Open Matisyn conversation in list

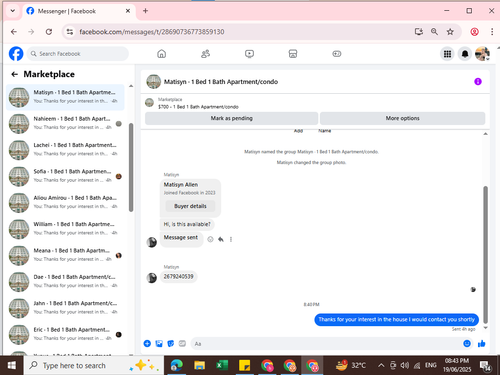point(65,97)
